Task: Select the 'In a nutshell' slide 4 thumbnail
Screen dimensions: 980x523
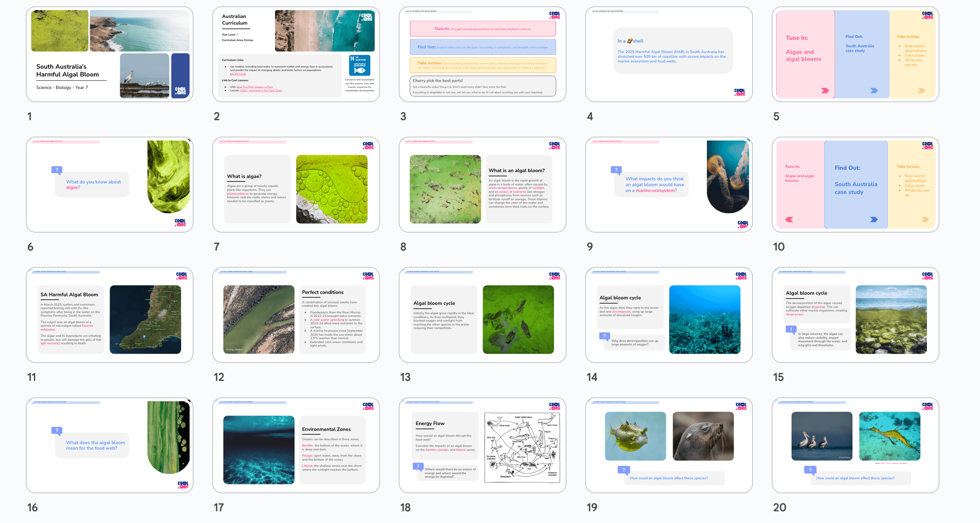Action: pos(669,54)
